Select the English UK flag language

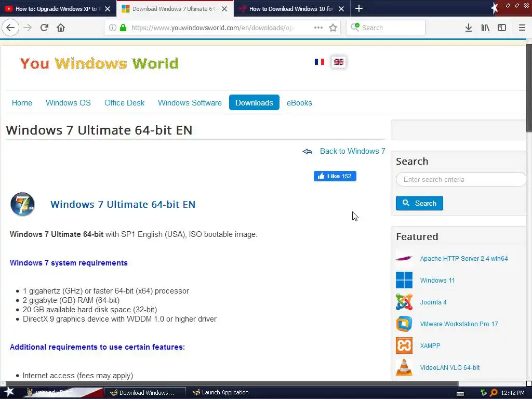(339, 62)
